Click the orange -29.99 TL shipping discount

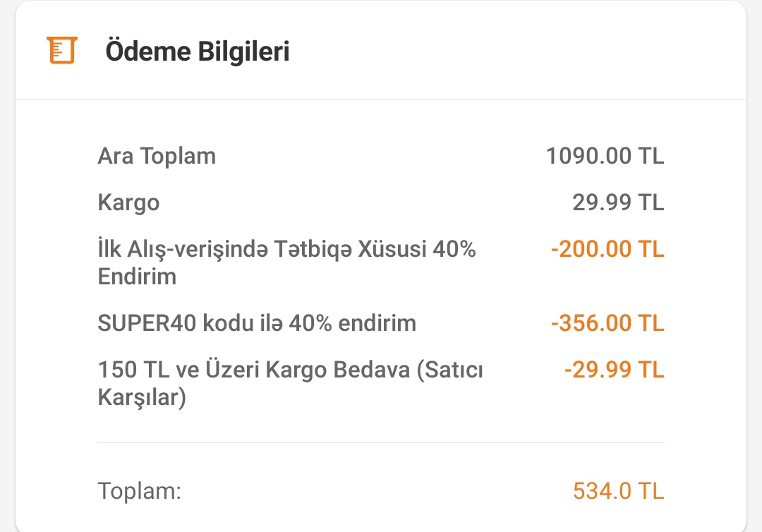point(614,370)
